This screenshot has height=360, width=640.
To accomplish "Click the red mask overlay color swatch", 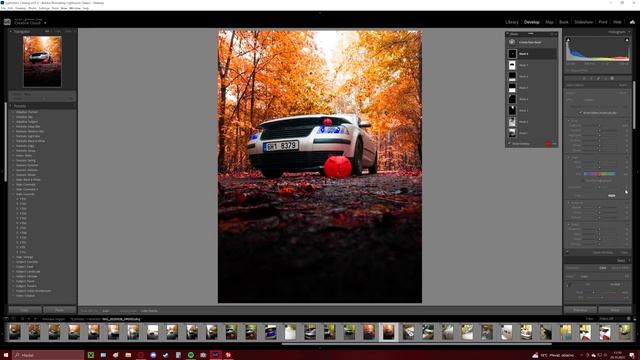I will tap(548, 144).
